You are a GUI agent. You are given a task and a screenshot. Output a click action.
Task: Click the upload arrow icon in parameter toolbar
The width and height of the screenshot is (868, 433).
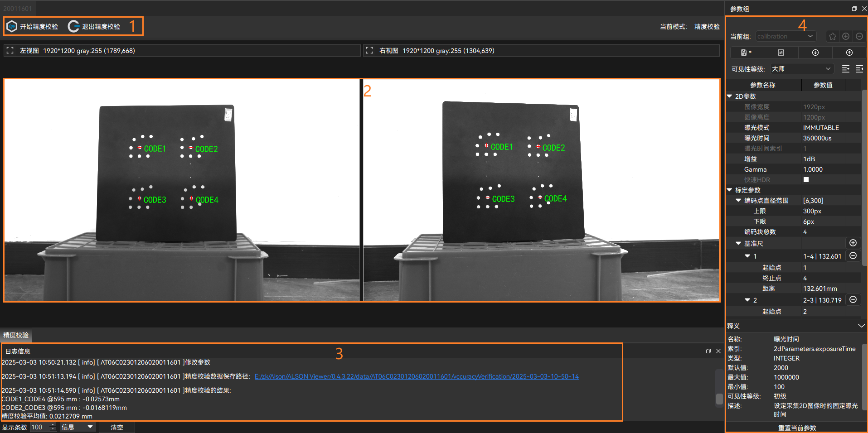point(849,53)
